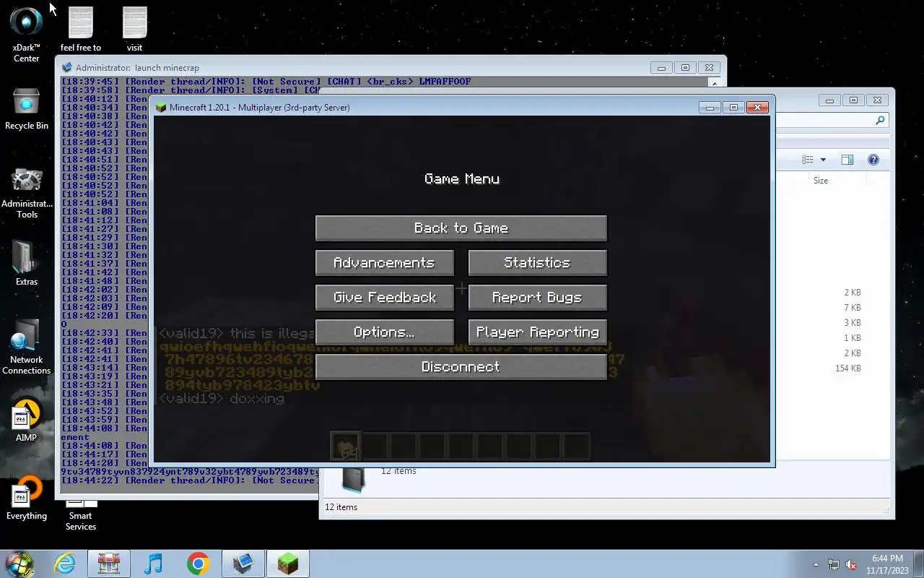Image resolution: width=924 pixels, height=578 pixels.
Task: Select the first hotbar slot item
Action: tap(346, 447)
